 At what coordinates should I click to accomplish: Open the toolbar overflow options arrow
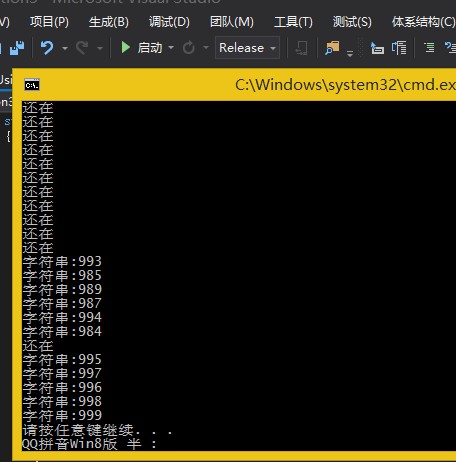(350, 53)
